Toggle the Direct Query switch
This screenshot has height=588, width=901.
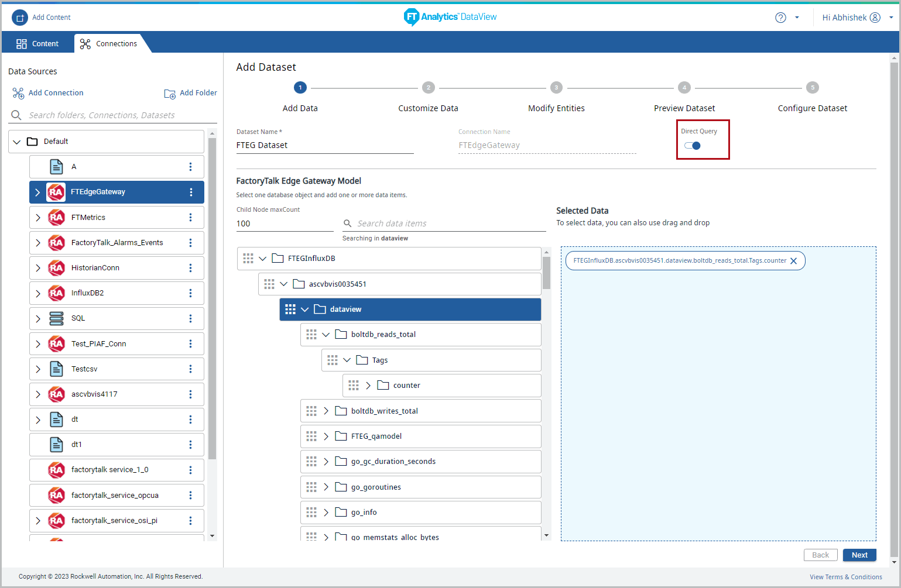693,146
